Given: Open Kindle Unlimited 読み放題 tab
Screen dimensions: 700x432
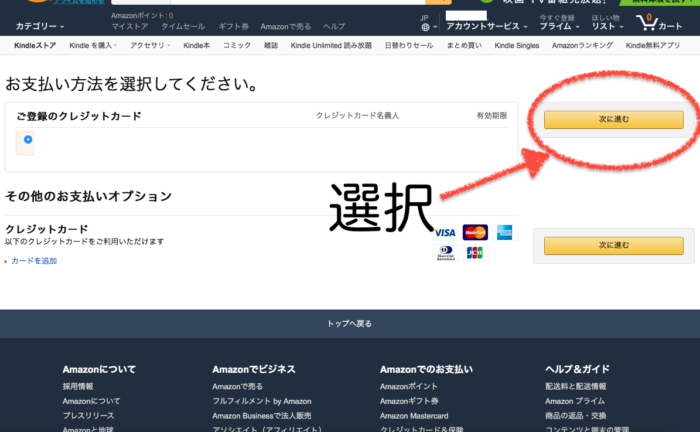Looking at the screenshot, I should (331, 46).
